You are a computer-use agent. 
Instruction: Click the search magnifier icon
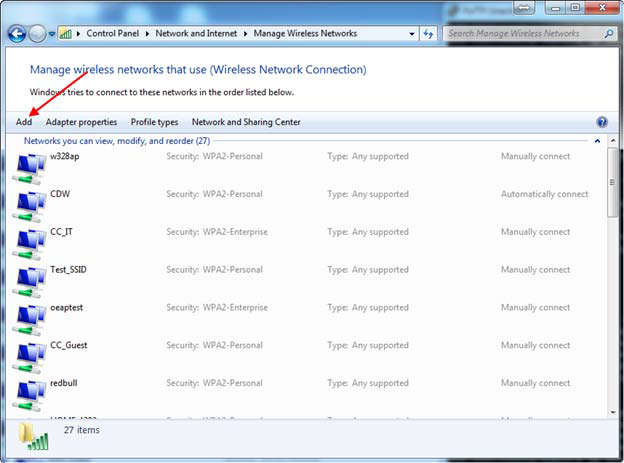tap(609, 34)
